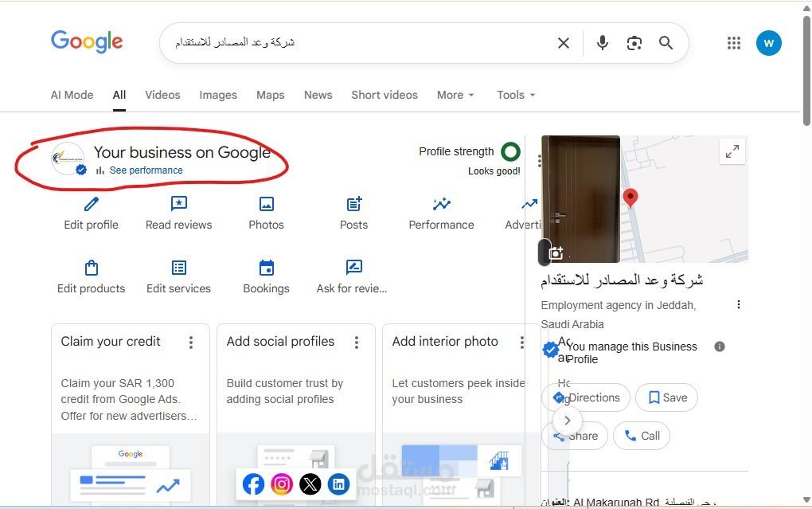Expand the map with the fullscreen icon
Viewport: 812px width, 509px height.
coord(732,151)
